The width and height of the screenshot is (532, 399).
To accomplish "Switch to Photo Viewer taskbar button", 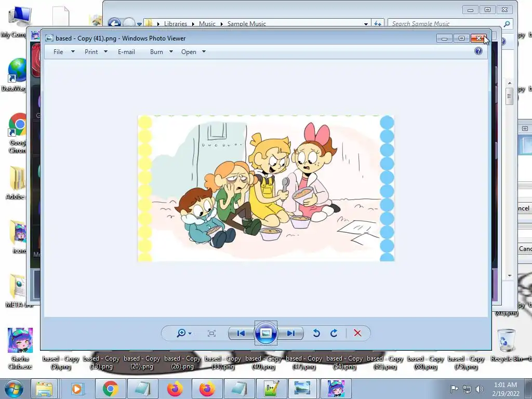I will (302, 389).
